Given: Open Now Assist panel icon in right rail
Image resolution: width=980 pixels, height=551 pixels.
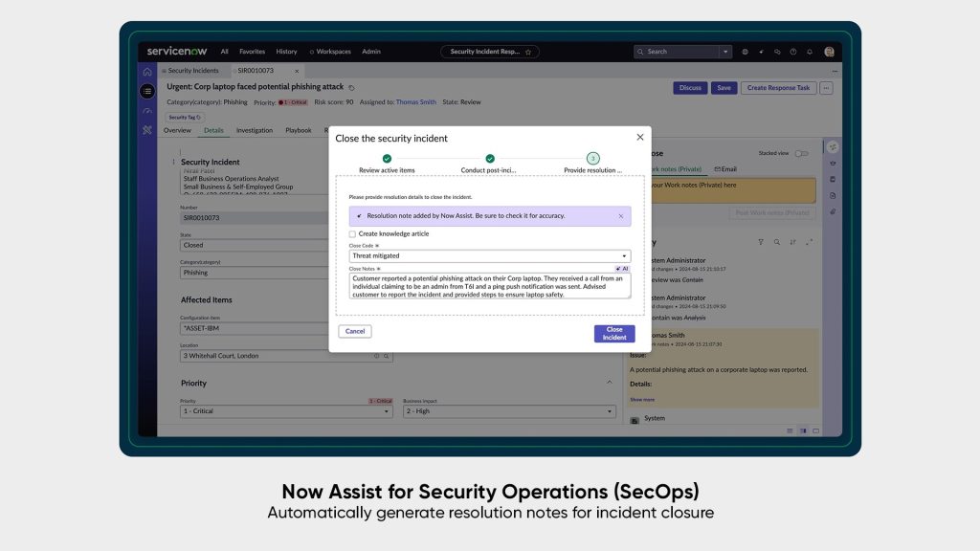Looking at the screenshot, I should click(x=833, y=146).
